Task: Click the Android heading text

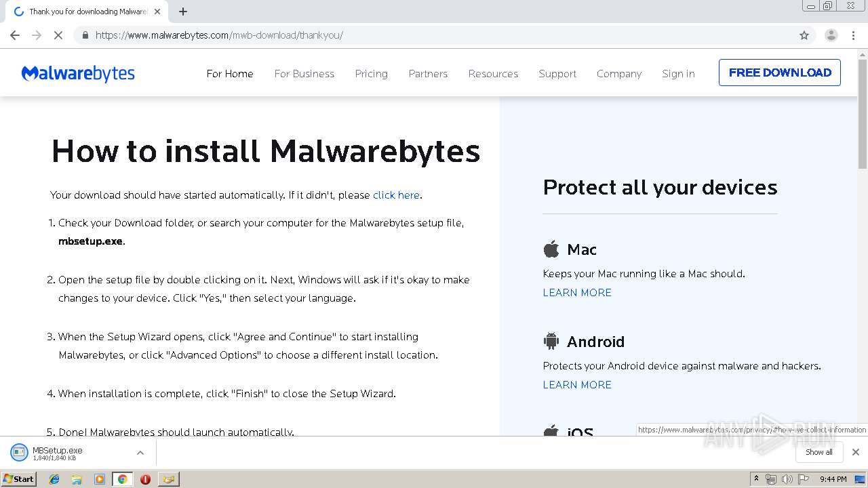Action: point(595,342)
